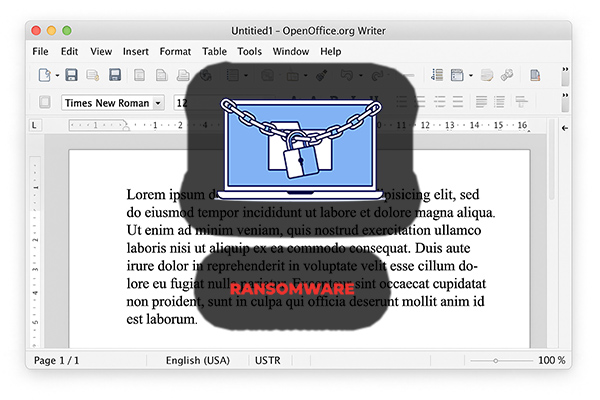Image resolution: width=600 pixels, height=400 pixels.
Task: Click the red close window button
Action: click(x=36, y=30)
